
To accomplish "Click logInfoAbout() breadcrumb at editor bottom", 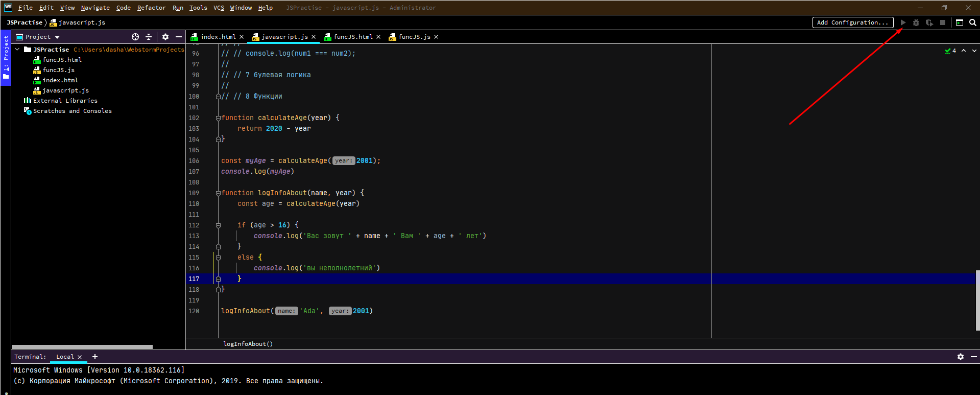I will click(248, 344).
